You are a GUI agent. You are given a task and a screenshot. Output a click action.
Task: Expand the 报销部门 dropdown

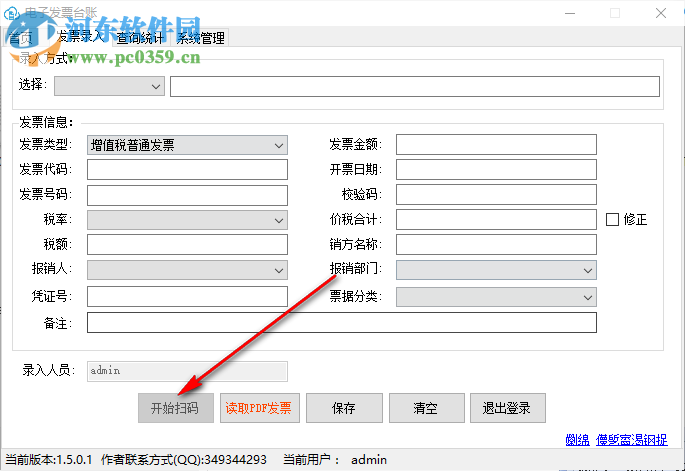(496, 270)
